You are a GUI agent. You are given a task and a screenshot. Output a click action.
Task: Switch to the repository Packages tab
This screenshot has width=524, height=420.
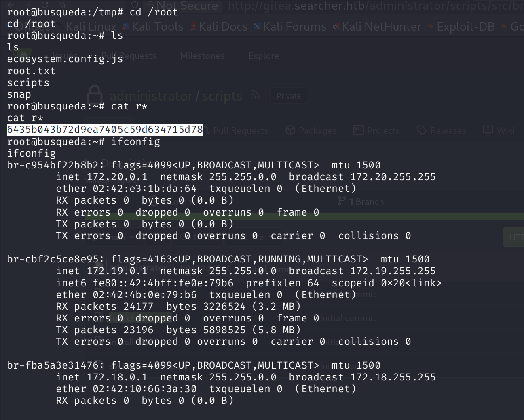pos(311,130)
